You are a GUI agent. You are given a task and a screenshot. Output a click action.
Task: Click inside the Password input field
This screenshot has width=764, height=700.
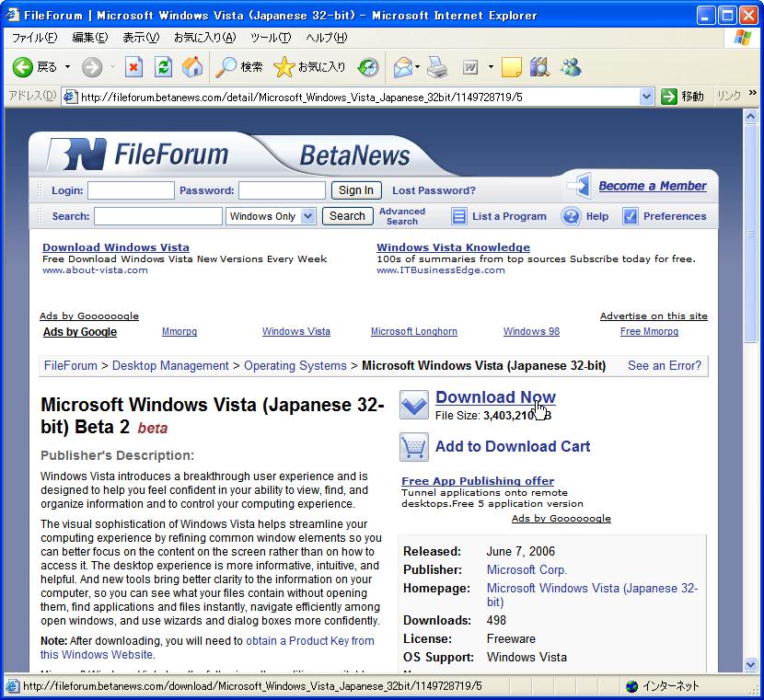(x=282, y=190)
